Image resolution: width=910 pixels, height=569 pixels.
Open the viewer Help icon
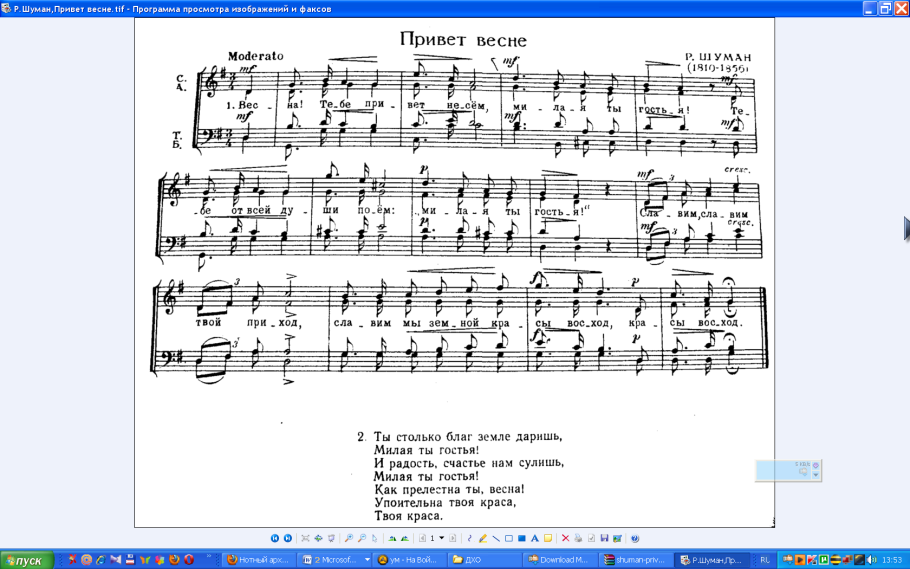pos(635,538)
